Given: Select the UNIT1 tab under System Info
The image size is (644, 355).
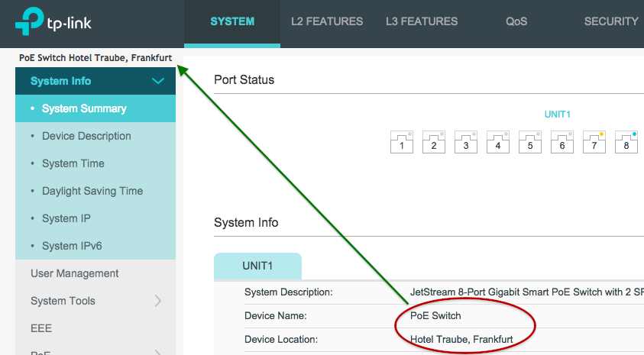Looking at the screenshot, I should click(257, 266).
